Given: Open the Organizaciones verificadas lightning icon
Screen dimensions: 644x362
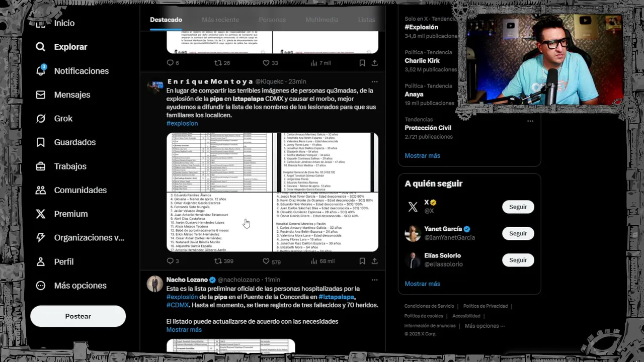Looking at the screenshot, I should click(x=41, y=238).
